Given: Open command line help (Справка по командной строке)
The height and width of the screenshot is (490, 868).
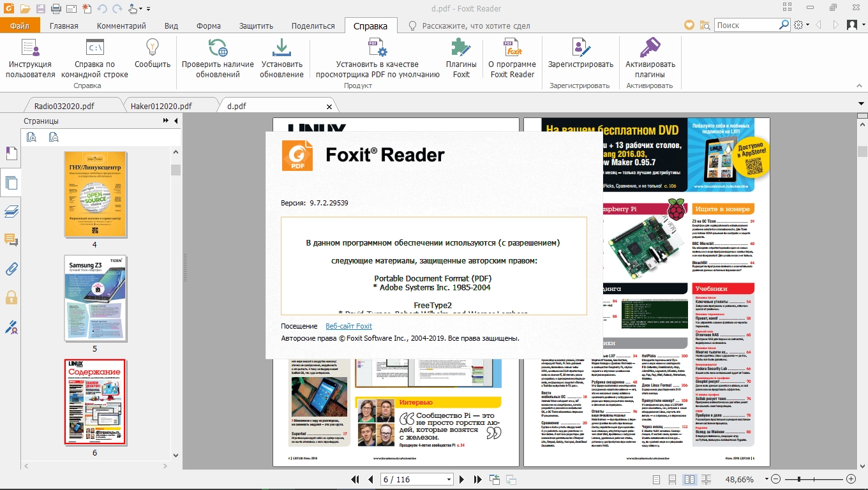Looking at the screenshot, I should click(x=94, y=57).
